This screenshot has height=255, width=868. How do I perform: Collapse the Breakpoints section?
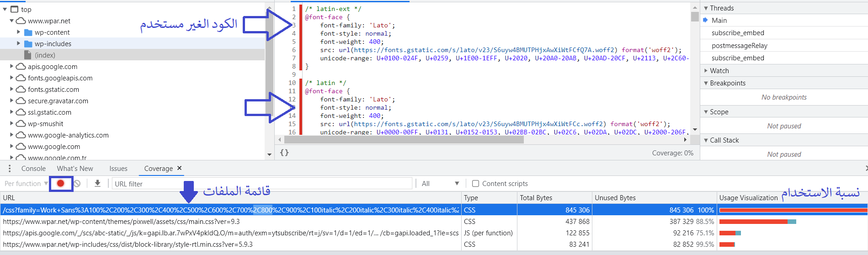pos(727,83)
